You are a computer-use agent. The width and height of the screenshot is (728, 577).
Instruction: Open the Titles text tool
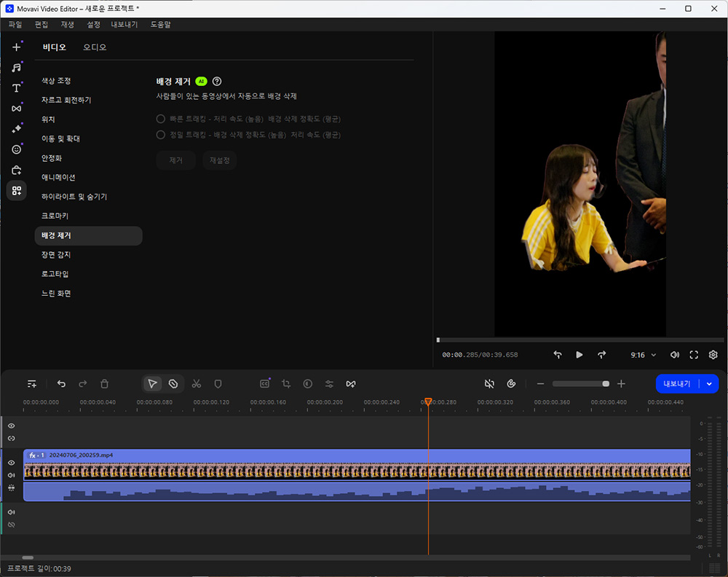point(16,88)
